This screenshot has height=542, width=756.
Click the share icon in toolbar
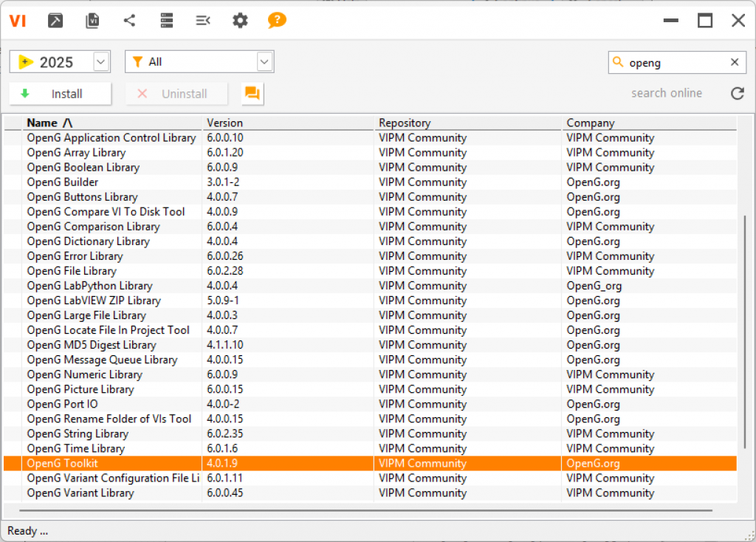click(129, 20)
